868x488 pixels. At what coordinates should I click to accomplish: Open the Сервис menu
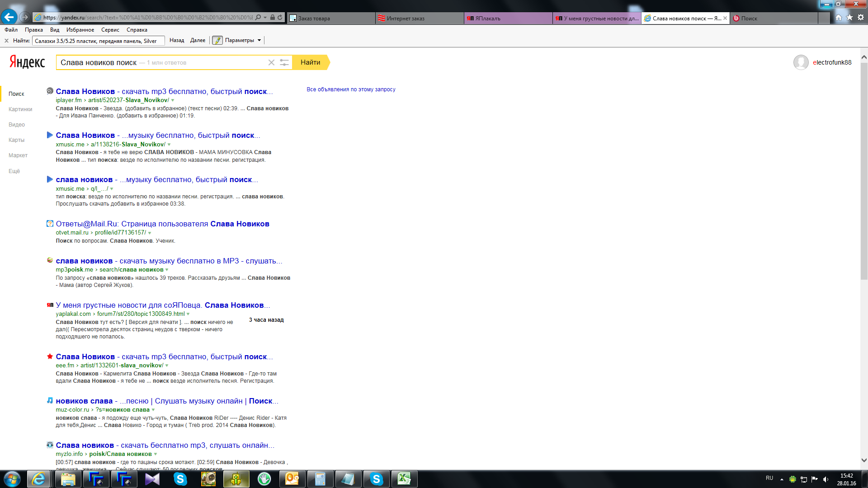[110, 30]
